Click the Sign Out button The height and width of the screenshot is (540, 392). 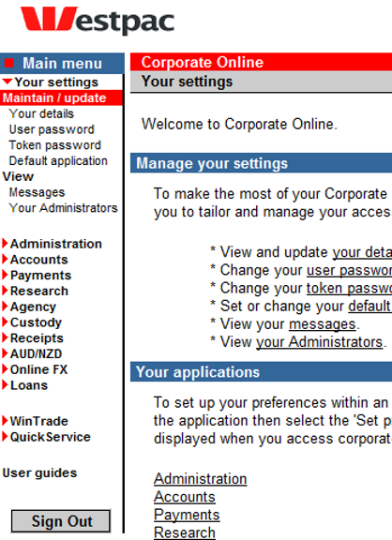click(61, 521)
